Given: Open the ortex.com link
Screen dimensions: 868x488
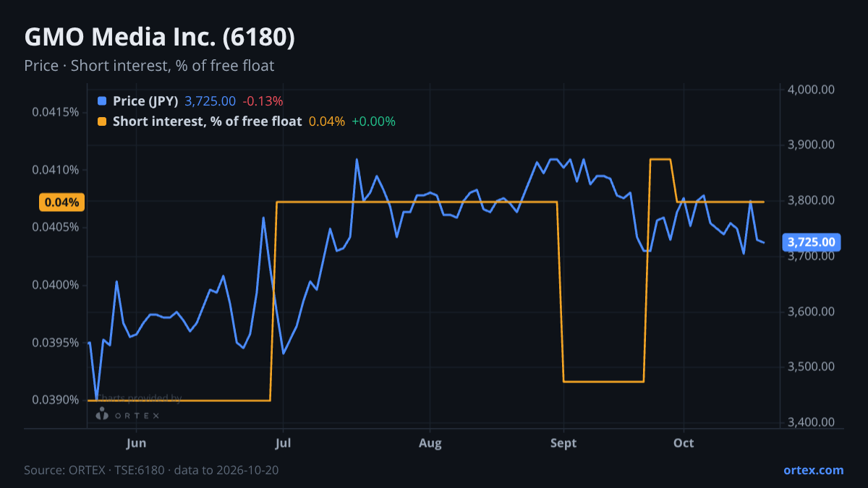Looking at the screenshot, I should (x=814, y=470).
